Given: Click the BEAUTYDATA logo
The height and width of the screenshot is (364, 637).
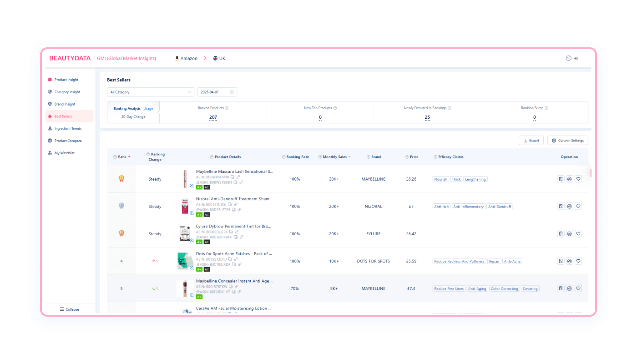Looking at the screenshot, I should point(70,58).
